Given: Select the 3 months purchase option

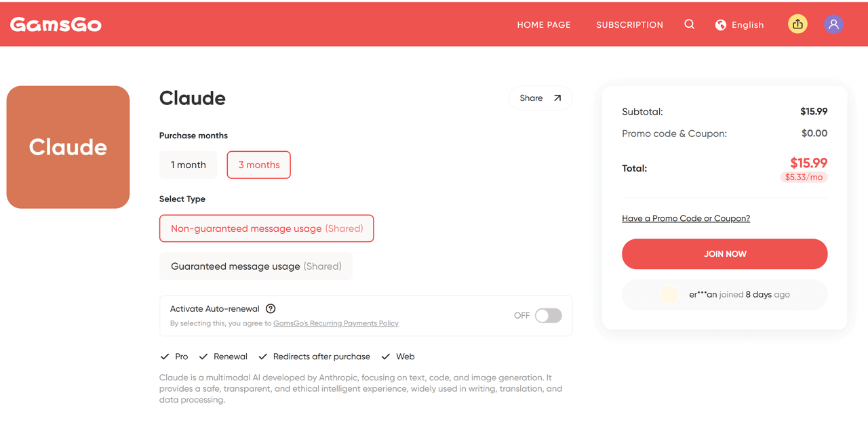Looking at the screenshot, I should coord(259,165).
